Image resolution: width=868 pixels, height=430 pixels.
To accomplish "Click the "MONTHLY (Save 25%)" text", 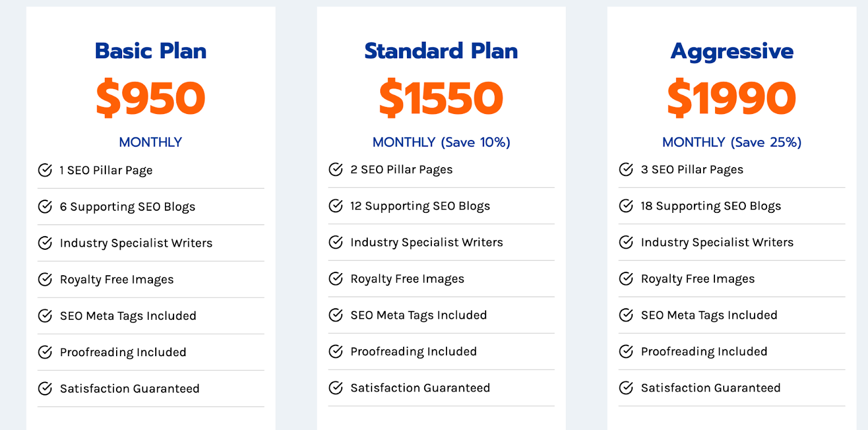I will (x=732, y=142).
